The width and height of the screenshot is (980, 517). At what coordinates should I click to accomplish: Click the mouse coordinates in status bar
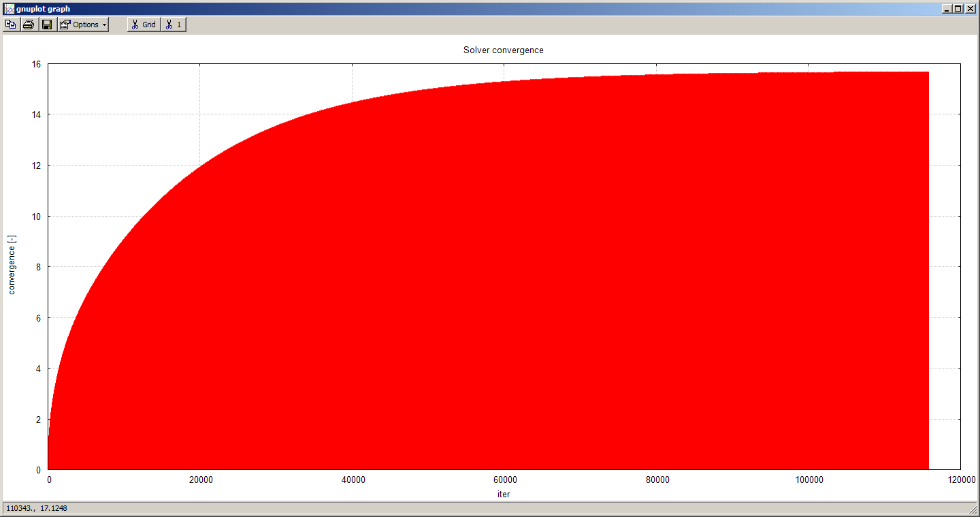(37, 508)
